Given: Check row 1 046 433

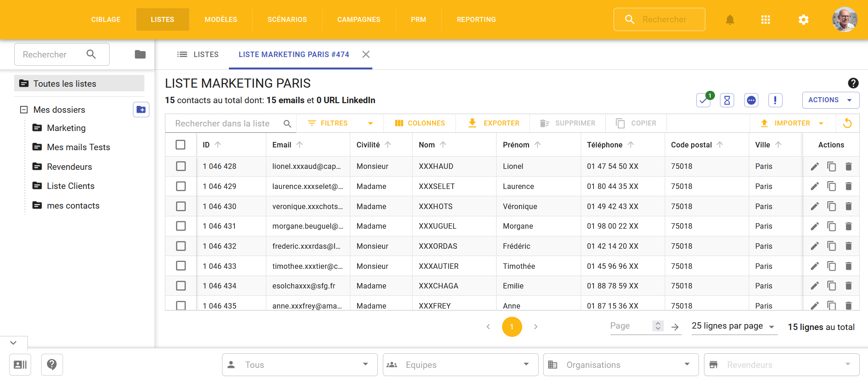Looking at the screenshot, I should 181,266.
